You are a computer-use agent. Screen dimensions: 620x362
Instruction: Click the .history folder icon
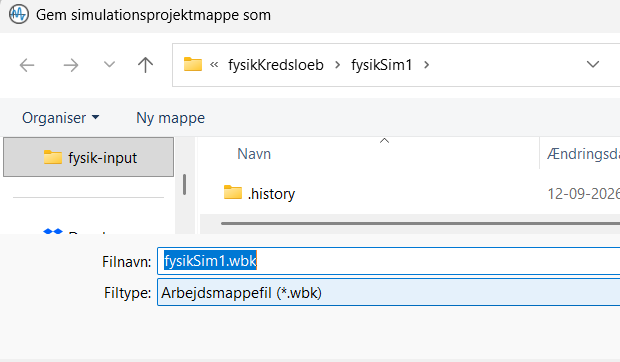[x=232, y=192]
